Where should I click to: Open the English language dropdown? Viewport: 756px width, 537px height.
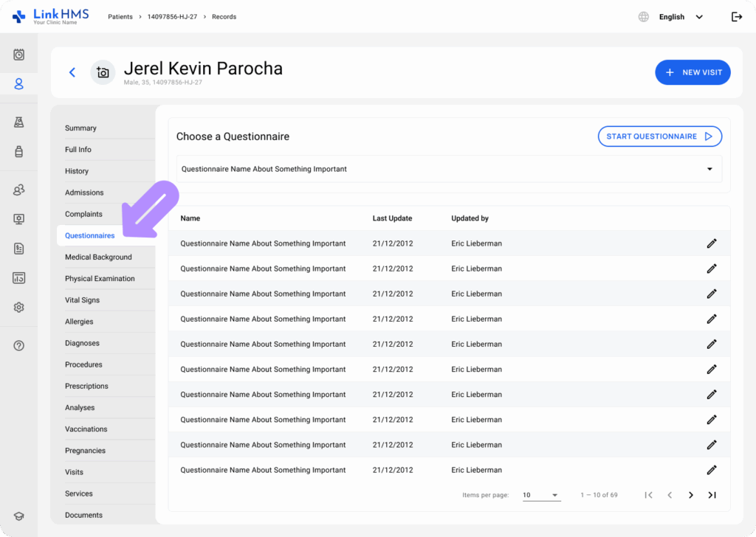680,17
